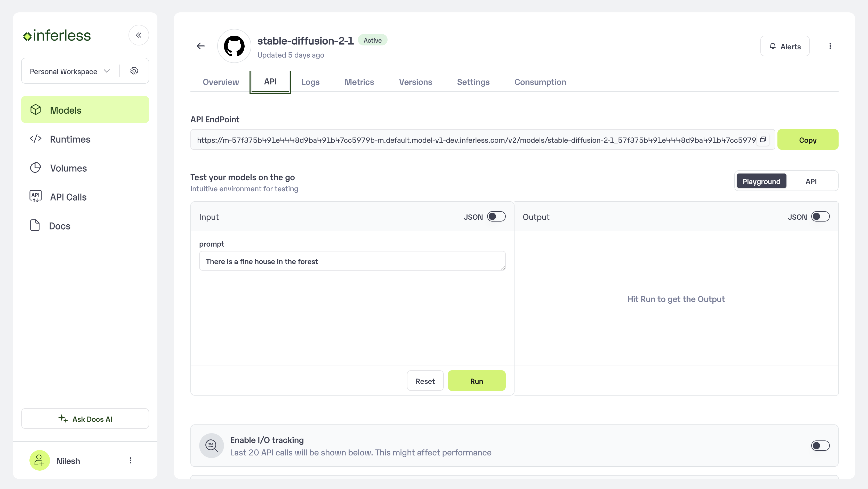Click the Copy endpoint button
This screenshot has height=489, width=868.
click(807, 140)
